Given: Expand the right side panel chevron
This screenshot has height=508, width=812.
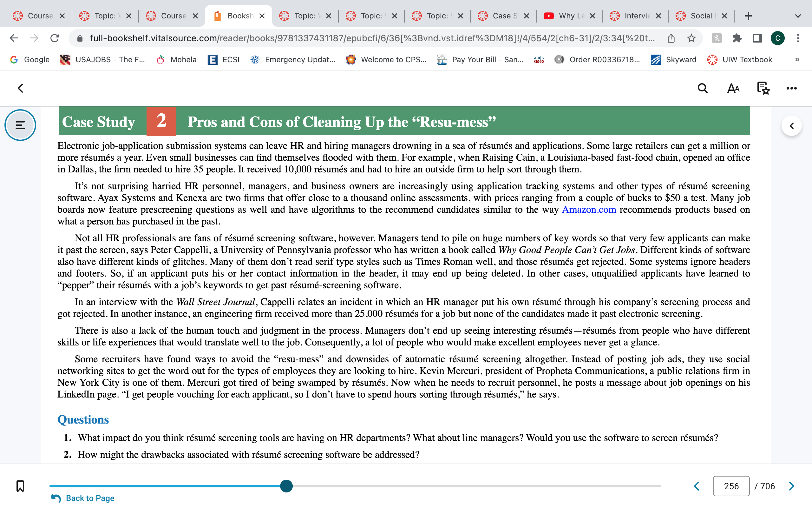Looking at the screenshot, I should pyautogui.click(x=791, y=126).
